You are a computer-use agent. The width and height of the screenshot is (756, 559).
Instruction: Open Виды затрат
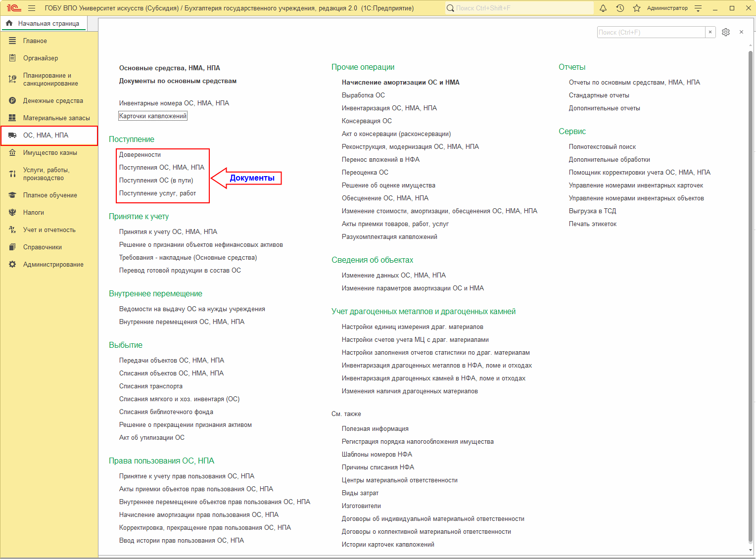(x=360, y=493)
